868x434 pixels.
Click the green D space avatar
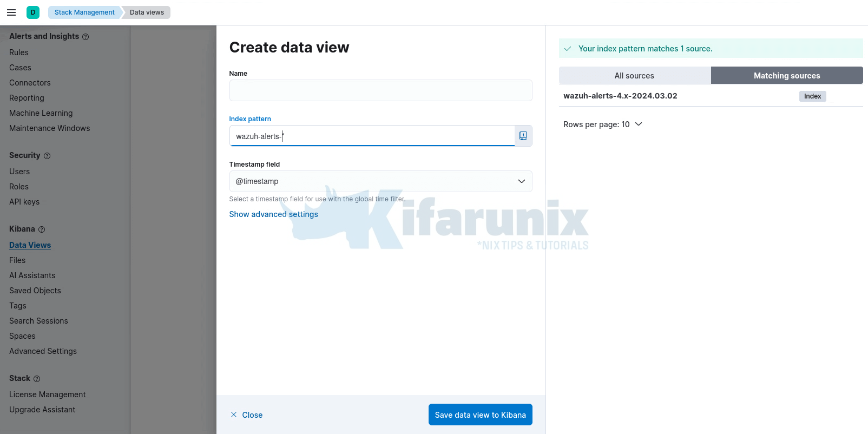point(33,12)
